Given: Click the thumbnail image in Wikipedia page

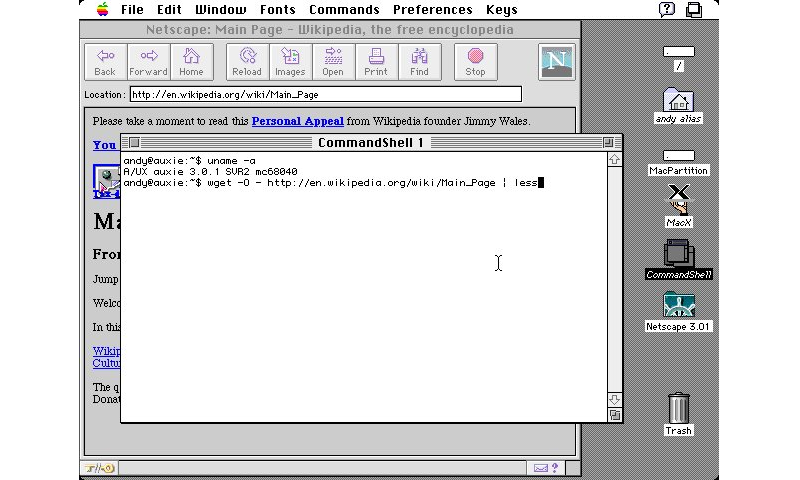Looking at the screenshot, I should (x=107, y=179).
